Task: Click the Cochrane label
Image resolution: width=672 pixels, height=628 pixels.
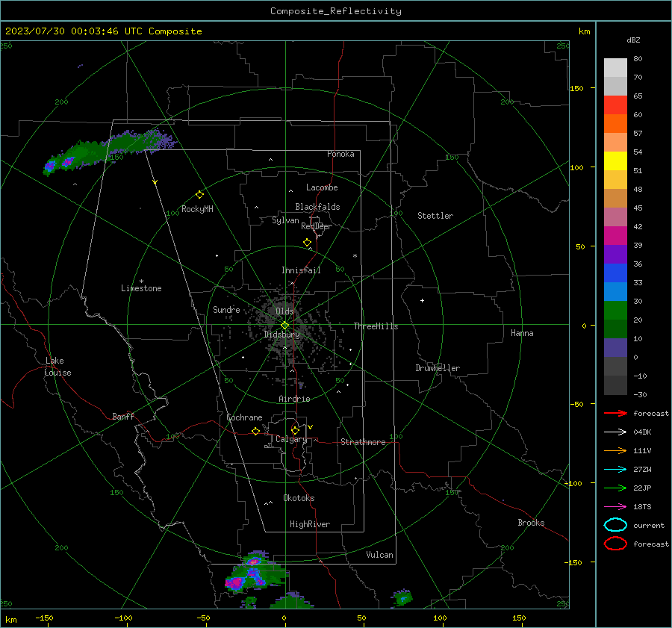Action: [x=244, y=417]
